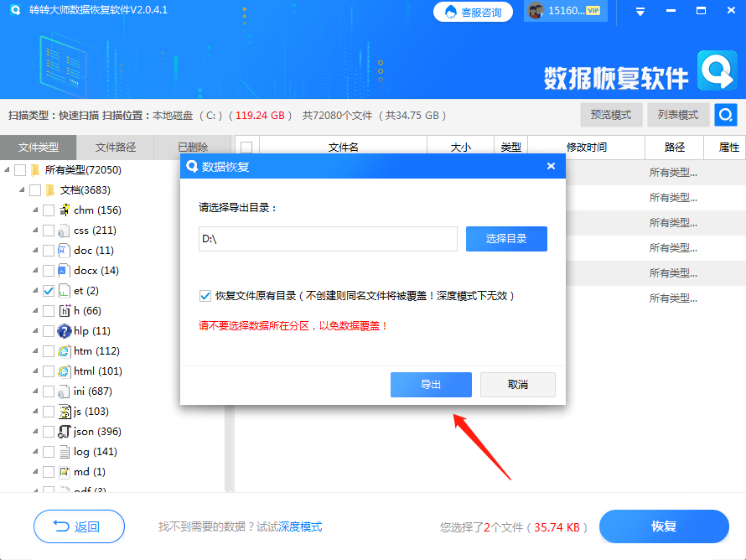The image size is (746, 560).
Task: Click the search icon beside 列表模式
Action: click(724, 115)
